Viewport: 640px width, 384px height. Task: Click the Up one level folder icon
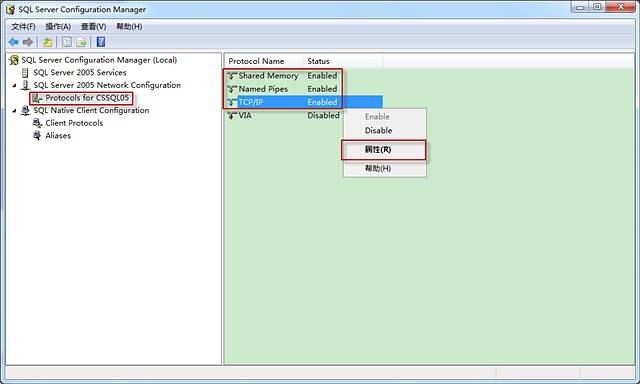point(48,42)
